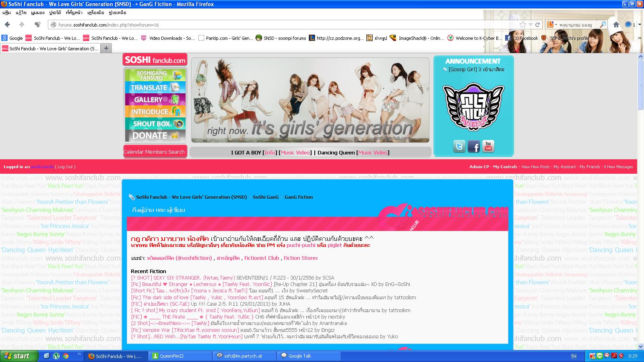
Task: Show more bookmarks with the chevron
Action: click(x=640, y=38)
